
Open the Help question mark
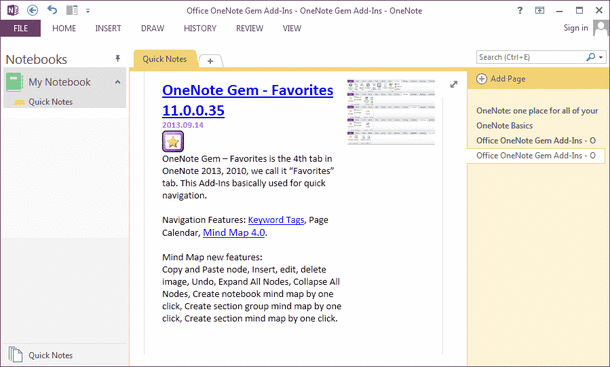tap(520, 11)
